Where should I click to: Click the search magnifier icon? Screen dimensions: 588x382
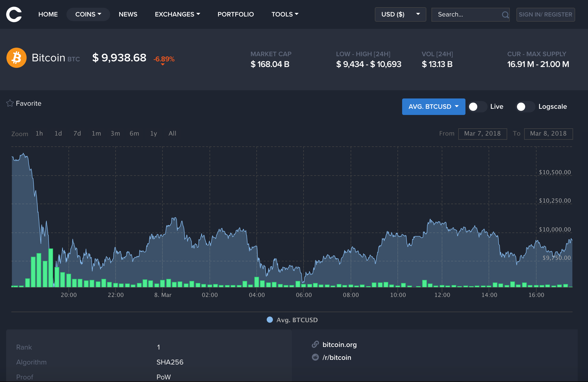pos(505,15)
